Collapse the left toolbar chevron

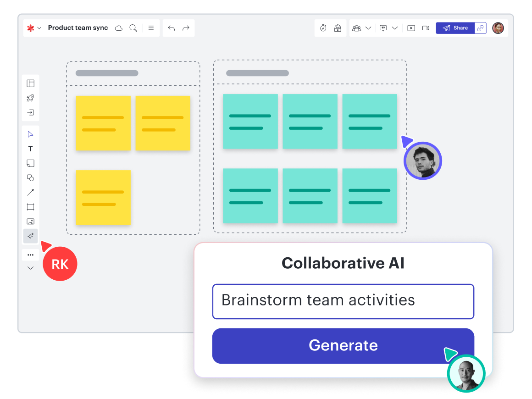coord(30,268)
